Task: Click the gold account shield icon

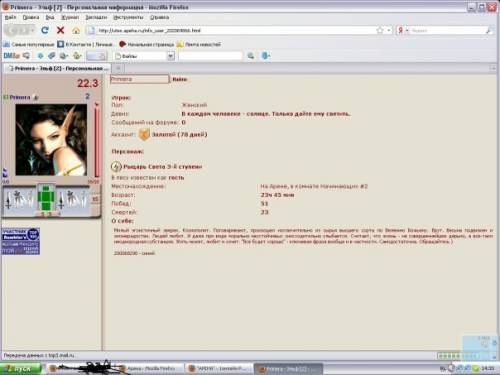Action: (x=144, y=134)
